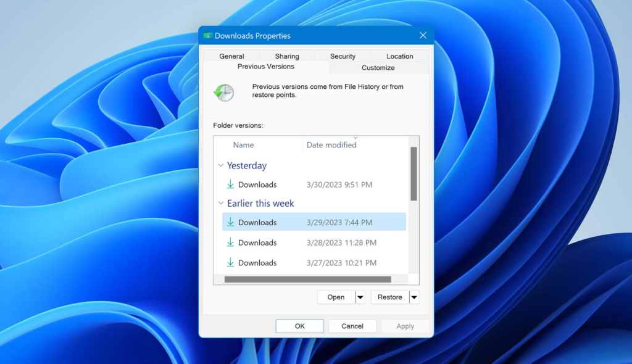632x364 pixels.
Task: Switch to the Sharing tab
Action: pos(287,56)
